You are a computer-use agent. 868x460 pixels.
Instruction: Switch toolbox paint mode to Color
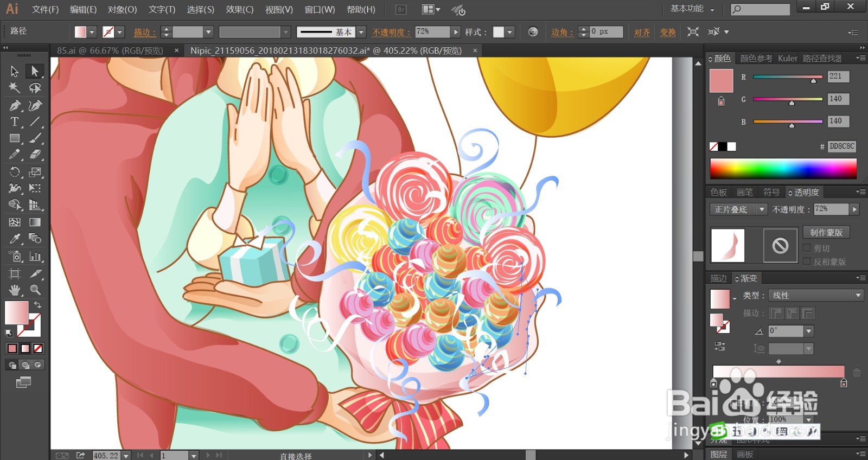[x=12, y=348]
